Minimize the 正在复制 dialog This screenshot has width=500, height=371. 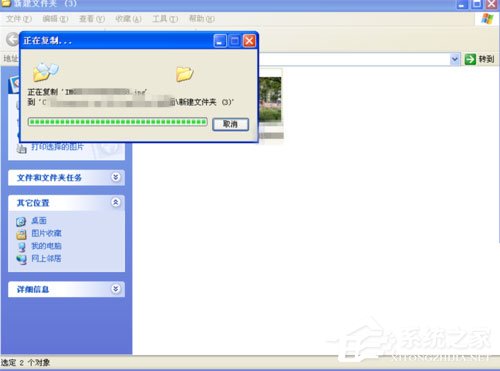220,41
